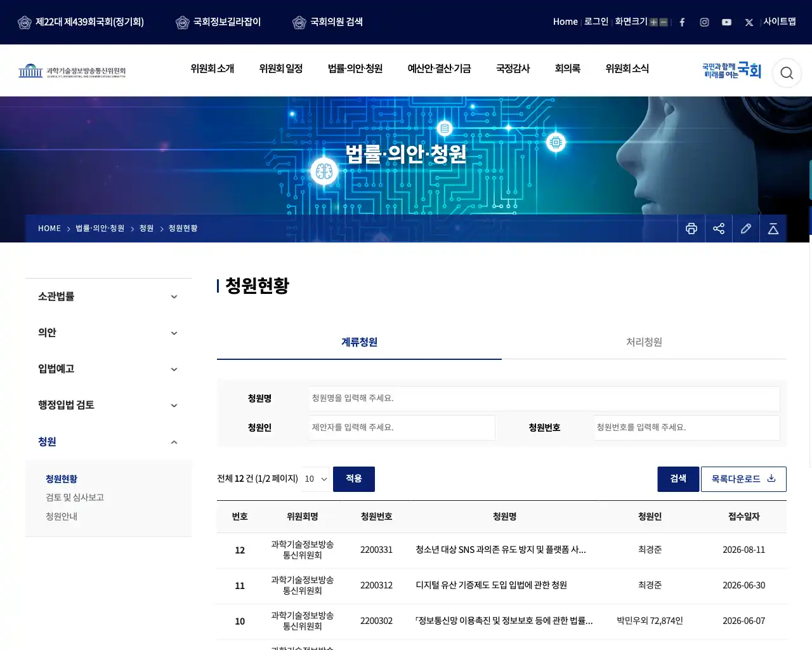Increase screen size with plus icon

pyautogui.click(x=653, y=22)
